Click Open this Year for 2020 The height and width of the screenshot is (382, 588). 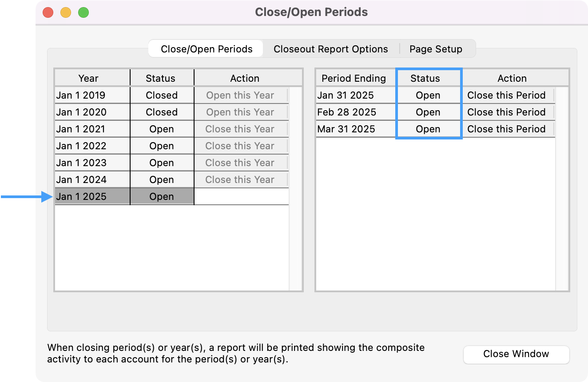[x=240, y=112]
